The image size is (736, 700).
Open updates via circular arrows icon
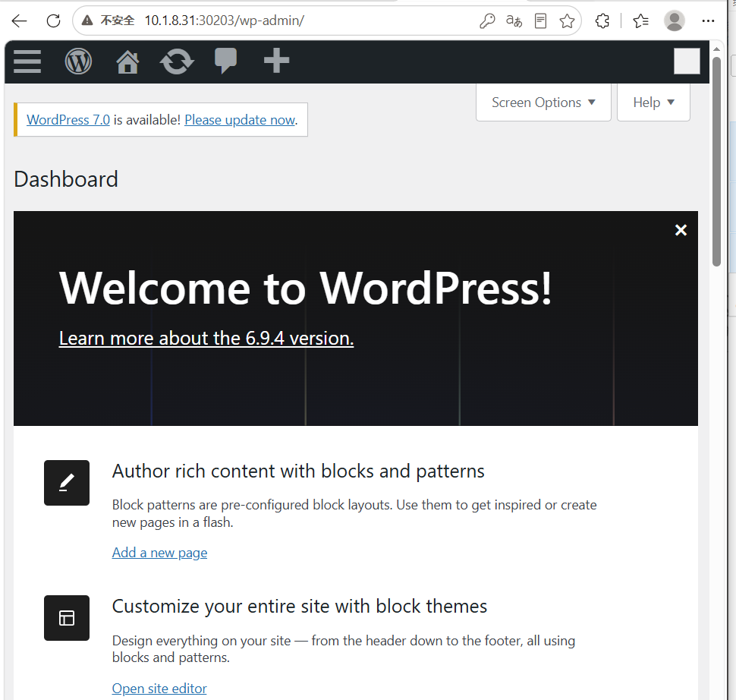click(177, 61)
